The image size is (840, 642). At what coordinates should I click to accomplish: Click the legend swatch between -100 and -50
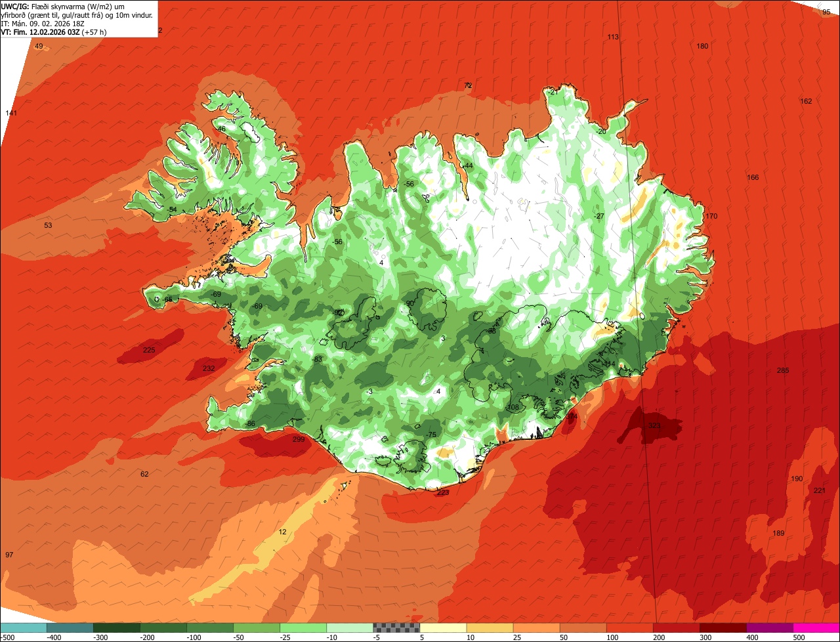[210, 628]
